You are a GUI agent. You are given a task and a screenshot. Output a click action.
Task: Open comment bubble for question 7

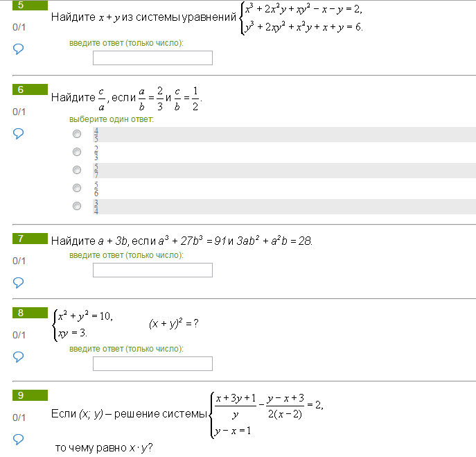[18, 282]
